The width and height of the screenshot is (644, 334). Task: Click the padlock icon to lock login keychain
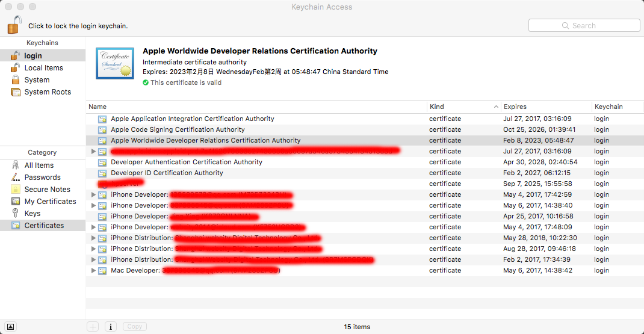(14, 25)
